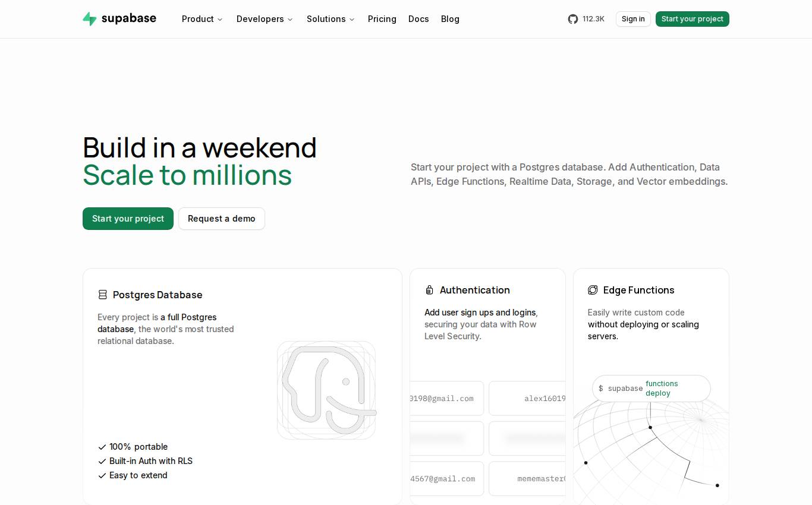812x505 pixels.
Task: Click the 112.3K GitHub stars count
Action: point(593,19)
